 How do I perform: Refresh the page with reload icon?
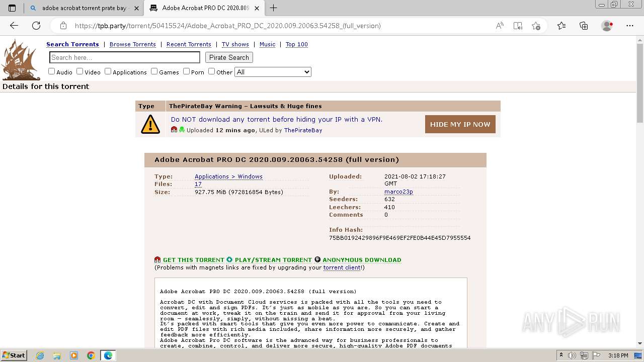pyautogui.click(x=36, y=26)
